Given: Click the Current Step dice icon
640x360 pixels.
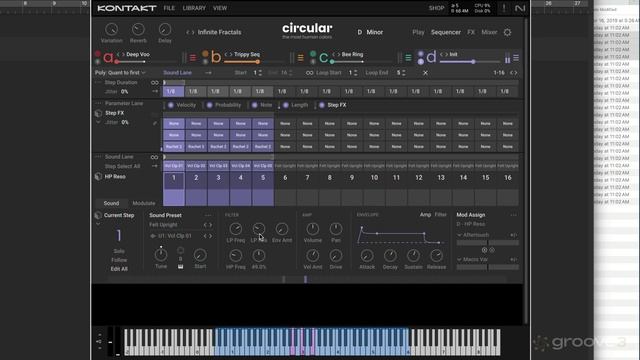Looking at the screenshot, I should tap(98, 215).
